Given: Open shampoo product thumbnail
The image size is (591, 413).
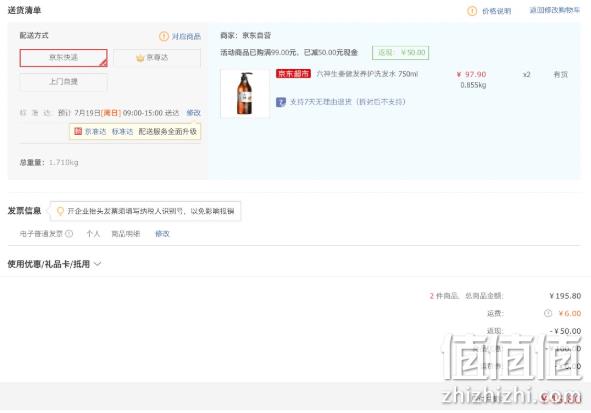Looking at the screenshot, I should click(x=245, y=93).
